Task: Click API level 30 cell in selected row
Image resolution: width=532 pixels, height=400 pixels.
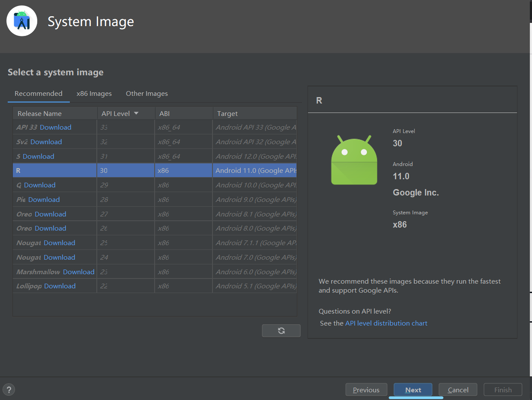Action: point(126,170)
